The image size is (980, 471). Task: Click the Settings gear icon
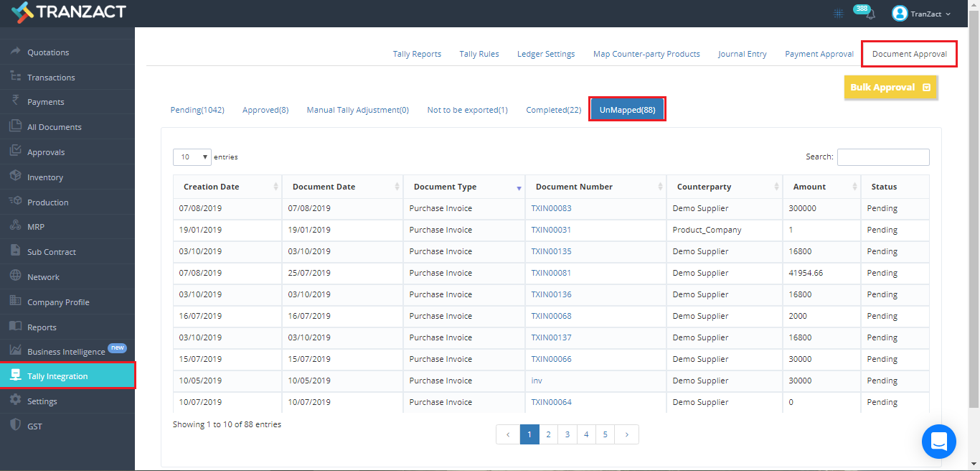point(15,401)
